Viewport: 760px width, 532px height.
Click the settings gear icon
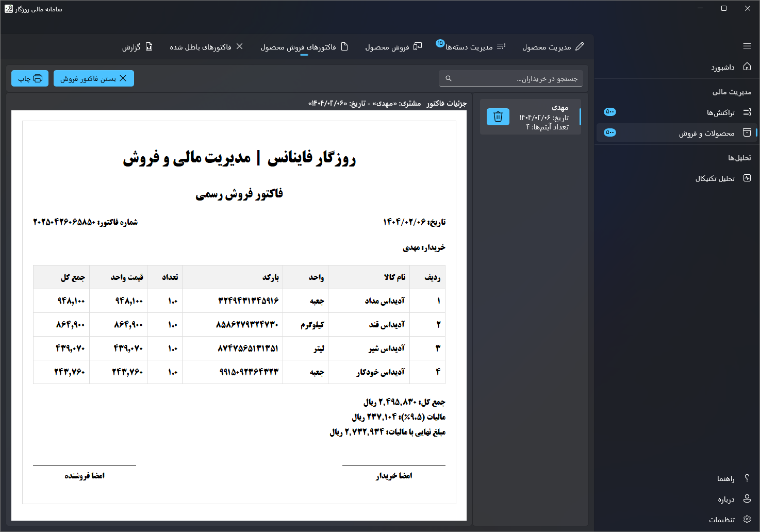747,519
